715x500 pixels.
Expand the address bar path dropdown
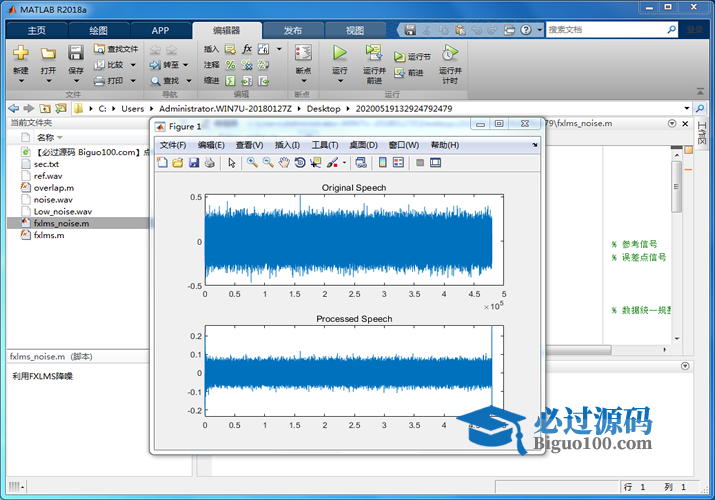pos(687,108)
